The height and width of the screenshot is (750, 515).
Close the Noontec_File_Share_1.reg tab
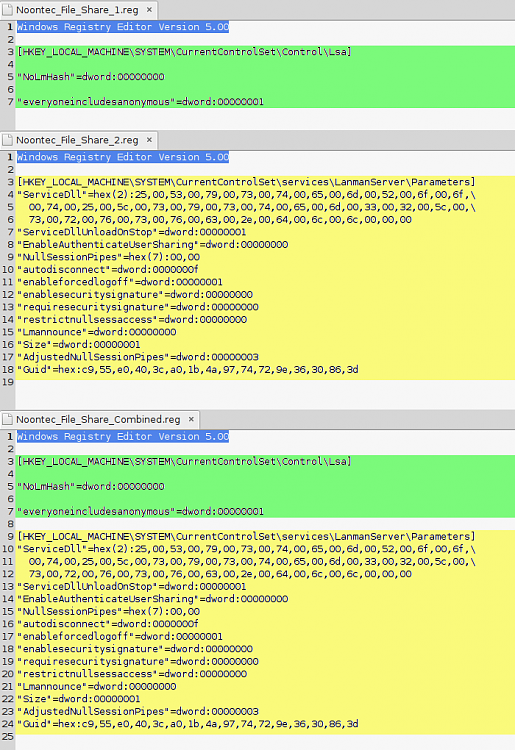149,10
